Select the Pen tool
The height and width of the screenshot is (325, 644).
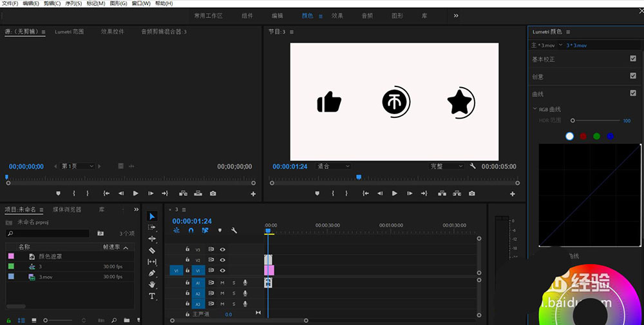pyautogui.click(x=152, y=273)
